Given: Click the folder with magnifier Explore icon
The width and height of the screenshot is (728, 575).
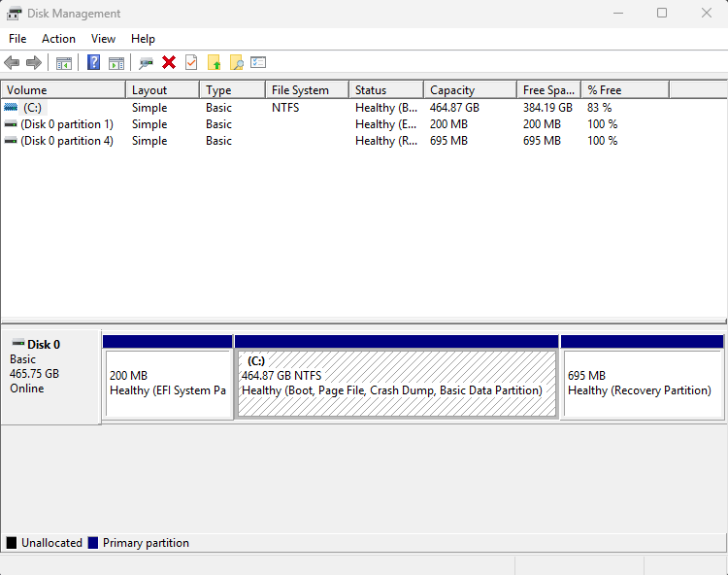Looking at the screenshot, I should point(236,62).
